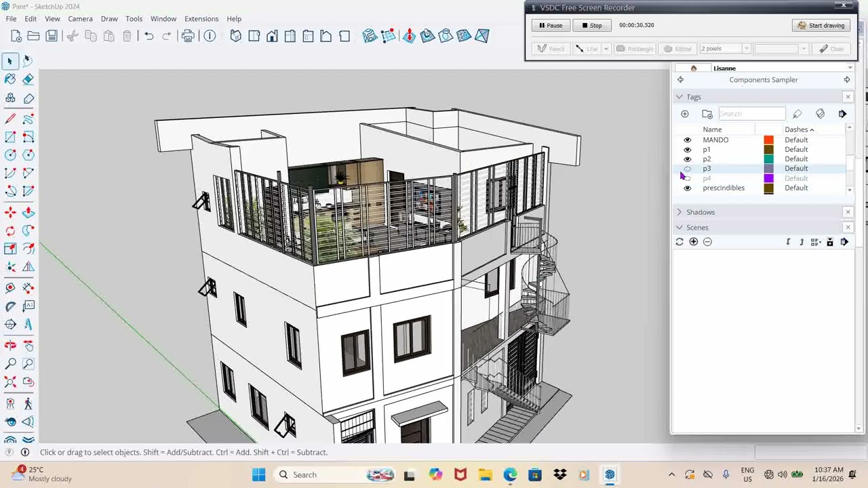Click the Open file folder icon
Viewport: 868px width, 488px height.
33,36
